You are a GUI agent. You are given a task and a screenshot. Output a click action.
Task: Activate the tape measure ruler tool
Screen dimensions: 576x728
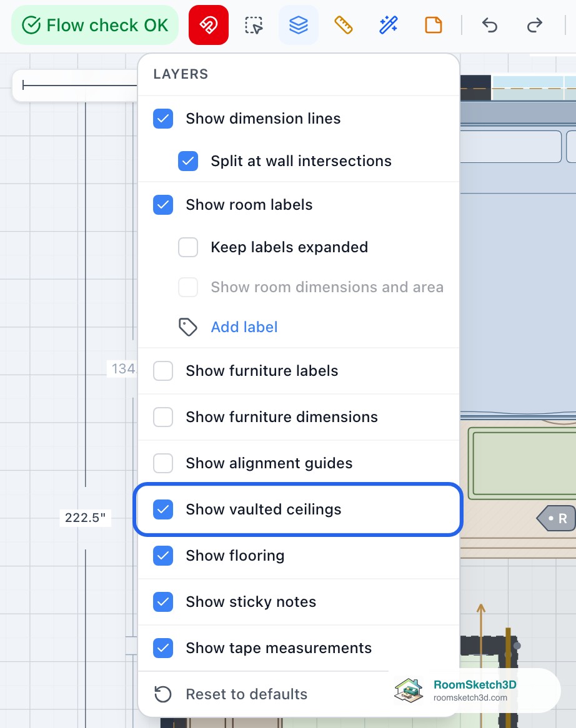pos(343,25)
